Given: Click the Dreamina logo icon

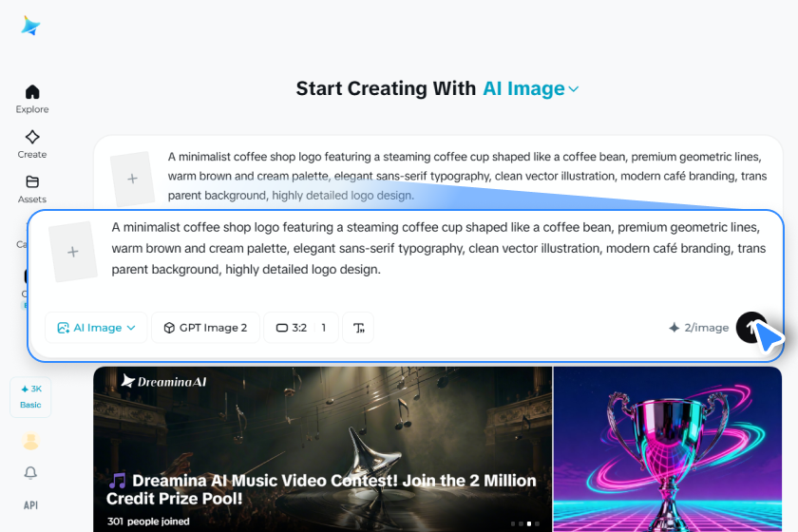Looking at the screenshot, I should tap(30, 26).
